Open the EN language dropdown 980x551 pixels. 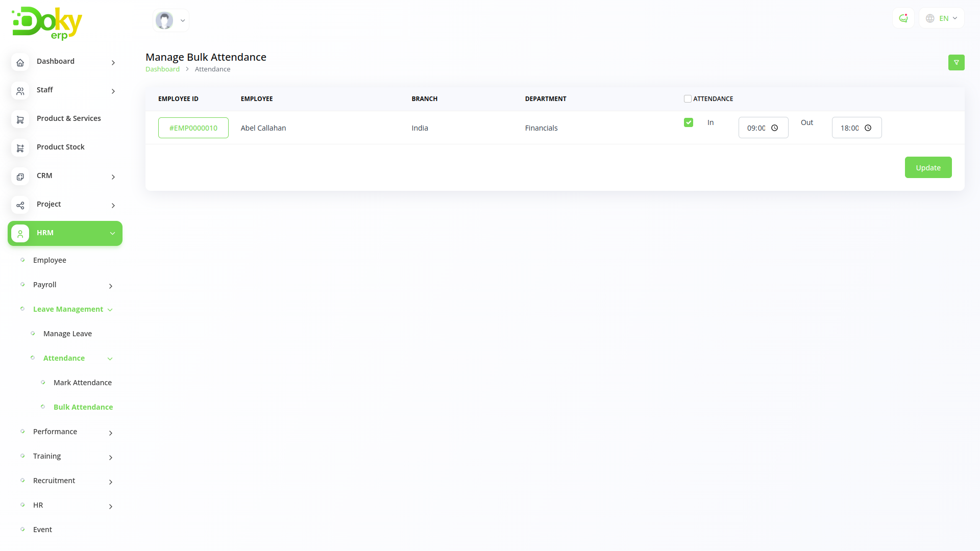click(941, 18)
